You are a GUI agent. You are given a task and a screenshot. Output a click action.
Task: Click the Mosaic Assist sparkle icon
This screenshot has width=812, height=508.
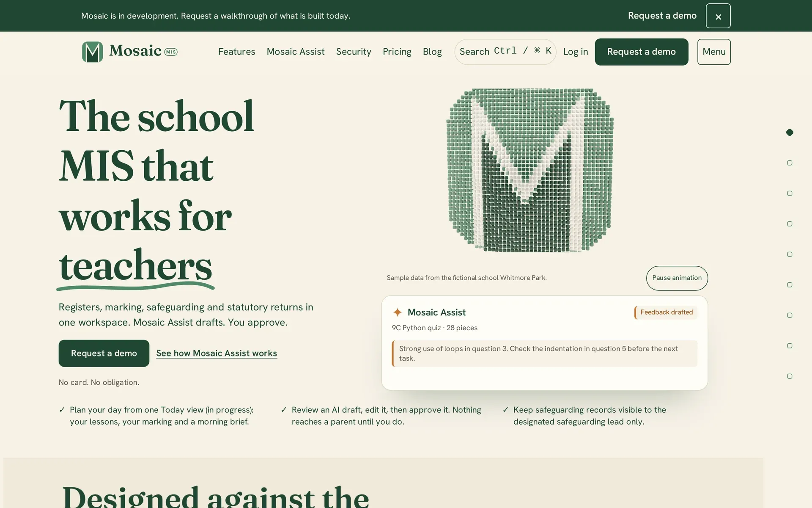click(x=398, y=312)
